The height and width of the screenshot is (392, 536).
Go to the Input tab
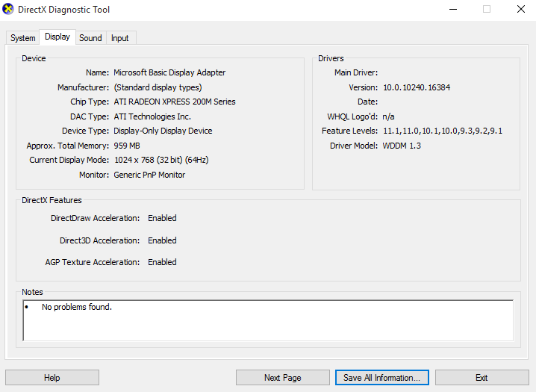tap(120, 38)
